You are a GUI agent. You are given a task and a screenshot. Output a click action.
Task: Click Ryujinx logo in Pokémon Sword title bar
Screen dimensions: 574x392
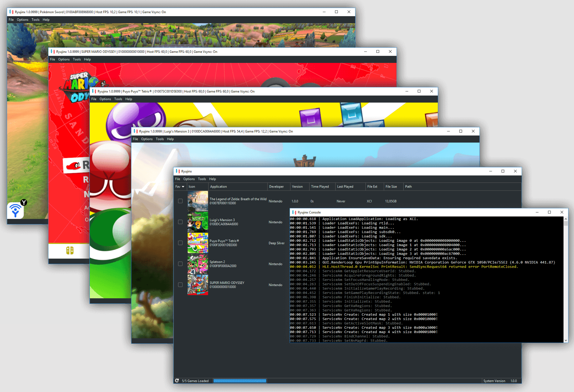tap(12, 12)
